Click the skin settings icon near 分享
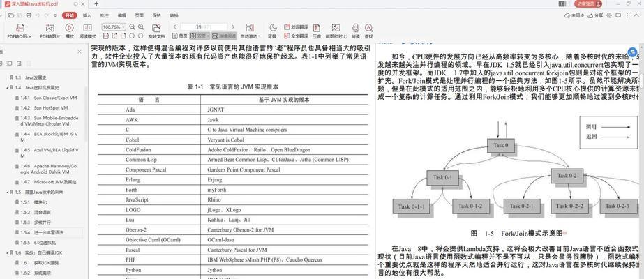Screen dimensions: 644x279 click(611, 15)
